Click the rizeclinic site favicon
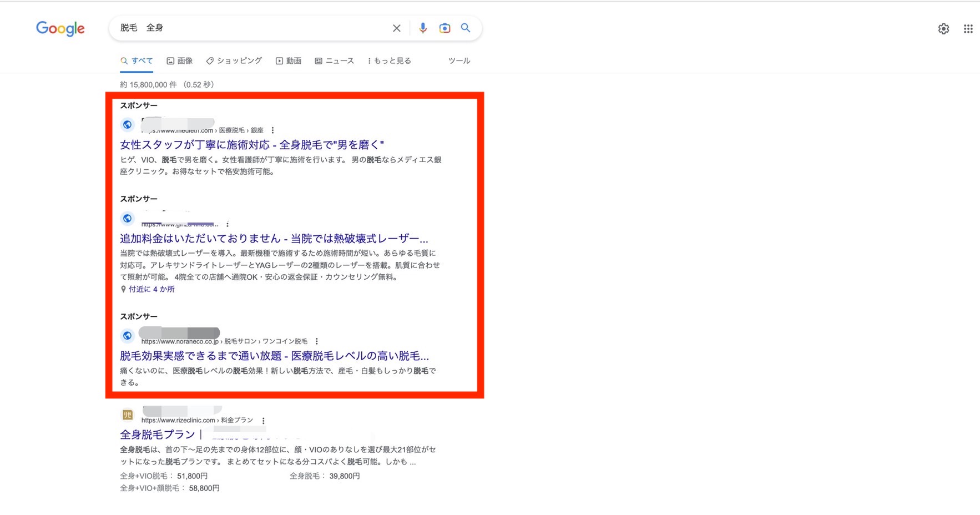Image resolution: width=980 pixels, height=515 pixels. coord(127,415)
